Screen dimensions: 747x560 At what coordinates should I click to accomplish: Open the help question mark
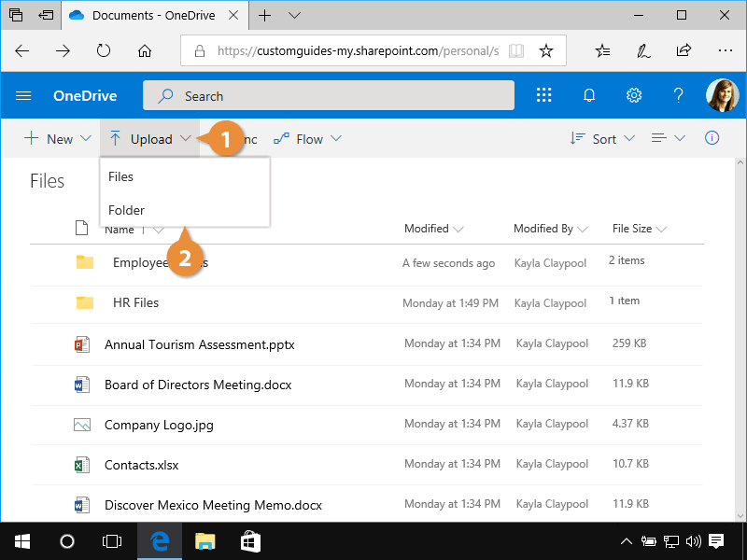[x=679, y=95]
